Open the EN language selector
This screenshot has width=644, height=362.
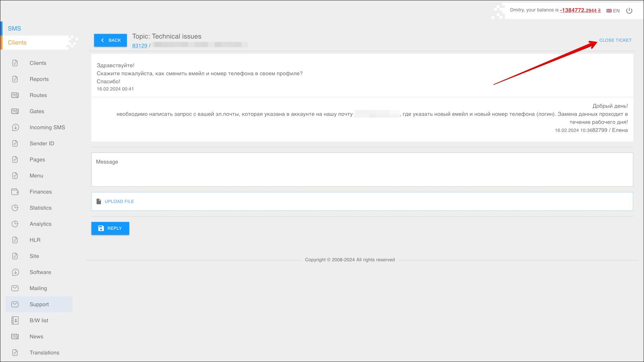tap(613, 11)
